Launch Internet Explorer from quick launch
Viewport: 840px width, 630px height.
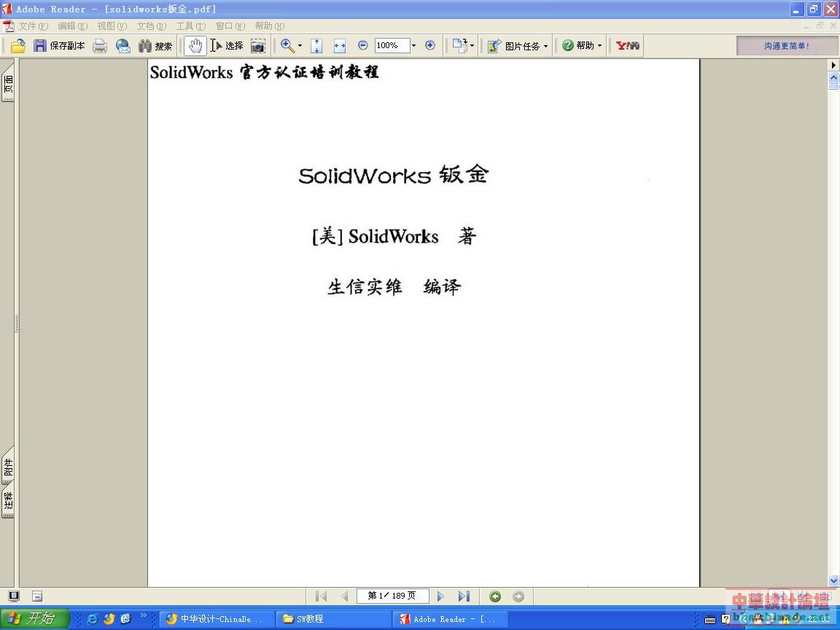(x=92, y=619)
